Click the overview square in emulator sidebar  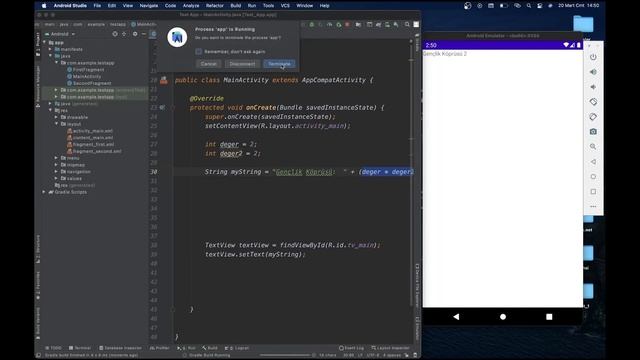(x=593, y=191)
